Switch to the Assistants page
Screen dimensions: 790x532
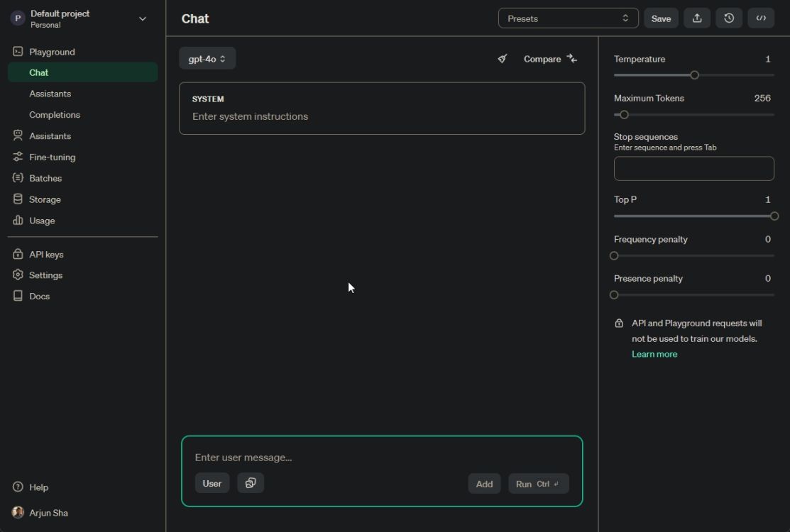(x=50, y=135)
